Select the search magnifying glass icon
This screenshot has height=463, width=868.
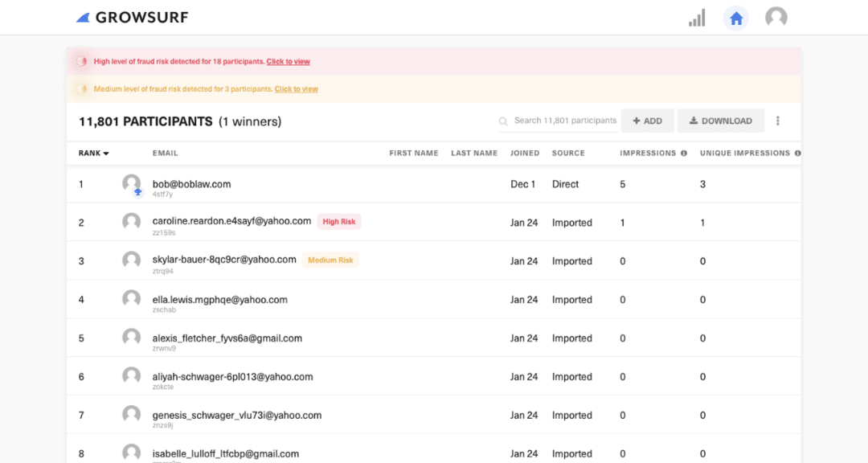click(x=502, y=121)
